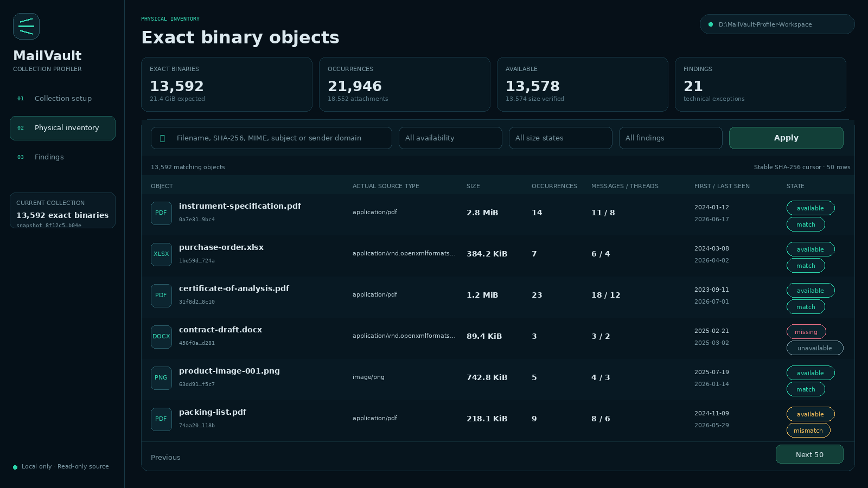Select the contract-draft.docx filename

tap(220, 330)
